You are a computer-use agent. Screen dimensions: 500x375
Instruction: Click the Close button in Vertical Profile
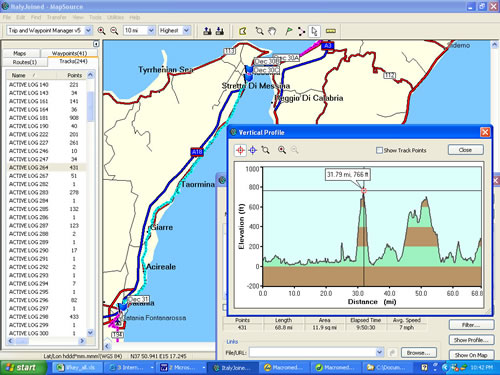click(465, 150)
